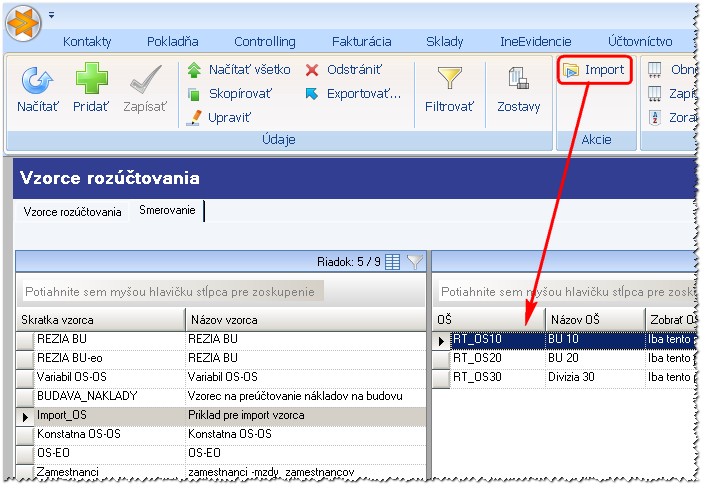Select the Zamestnanci row
The width and height of the screenshot is (708, 491).
click(221, 472)
